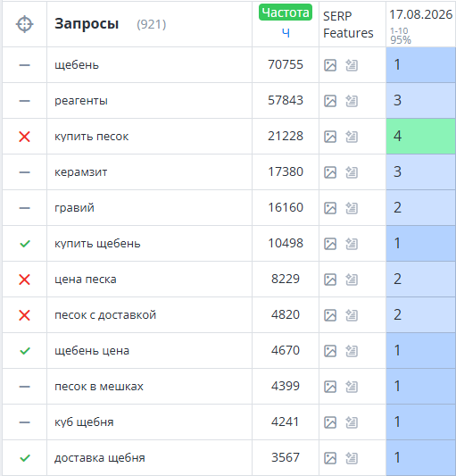Click the image icon for песок в мешках
The width and height of the screenshot is (456, 476).
point(330,387)
